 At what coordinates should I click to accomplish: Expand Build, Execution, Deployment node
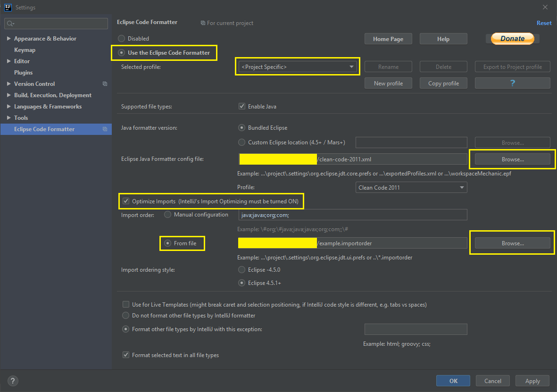pyautogui.click(x=9, y=95)
